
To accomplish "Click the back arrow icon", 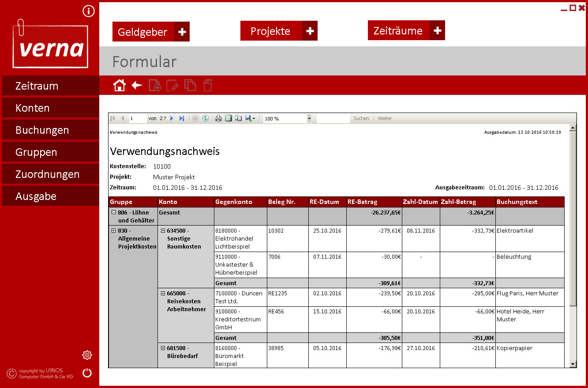I will point(137,85).
